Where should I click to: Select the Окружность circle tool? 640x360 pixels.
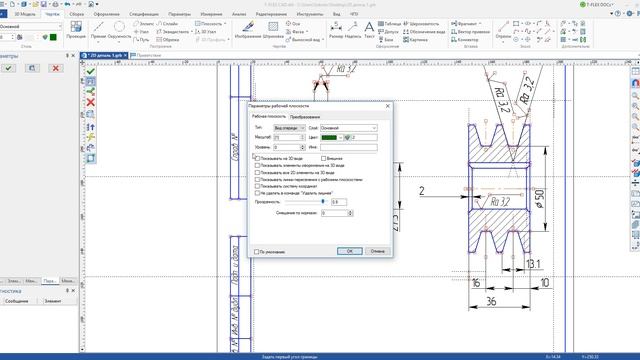coord(119,31)
